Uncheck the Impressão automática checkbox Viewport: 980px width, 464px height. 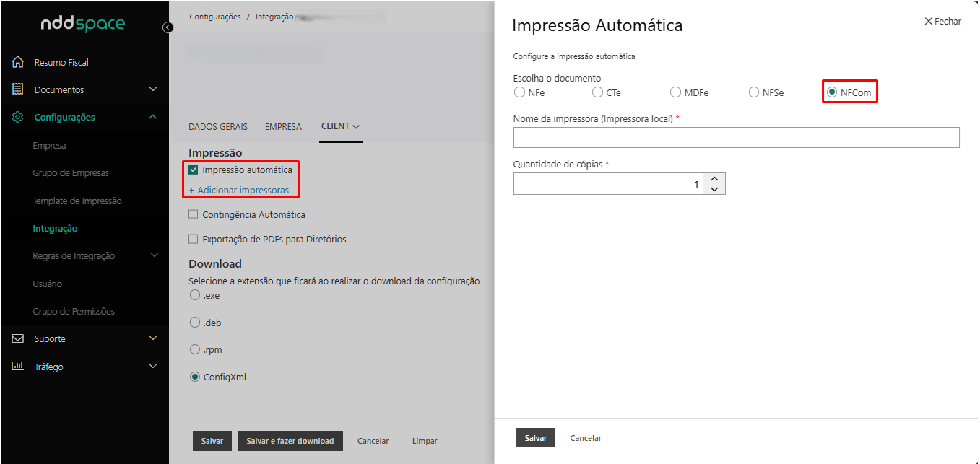194,170
